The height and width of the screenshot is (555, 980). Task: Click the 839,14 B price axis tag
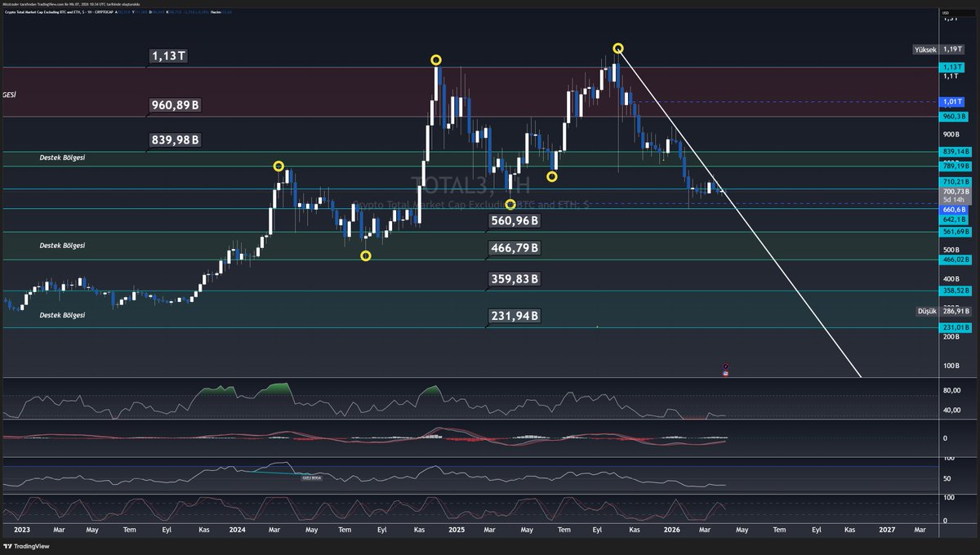point(955,152)
